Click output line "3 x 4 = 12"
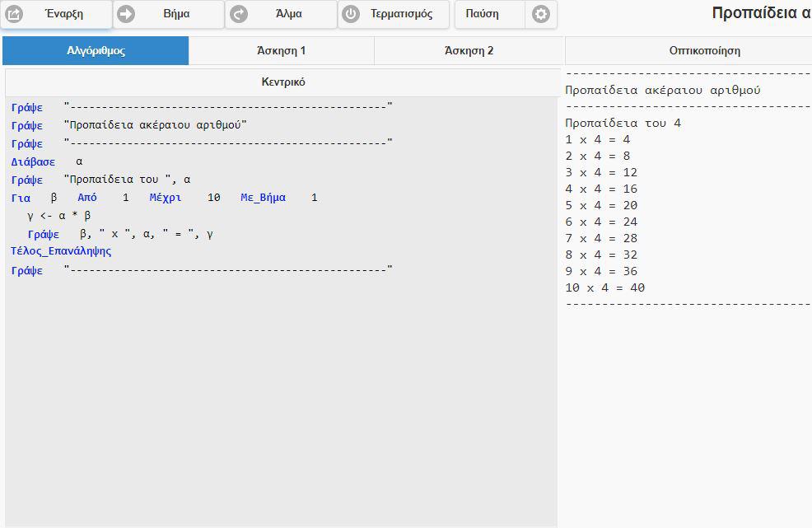 click(x=601, y=172)
